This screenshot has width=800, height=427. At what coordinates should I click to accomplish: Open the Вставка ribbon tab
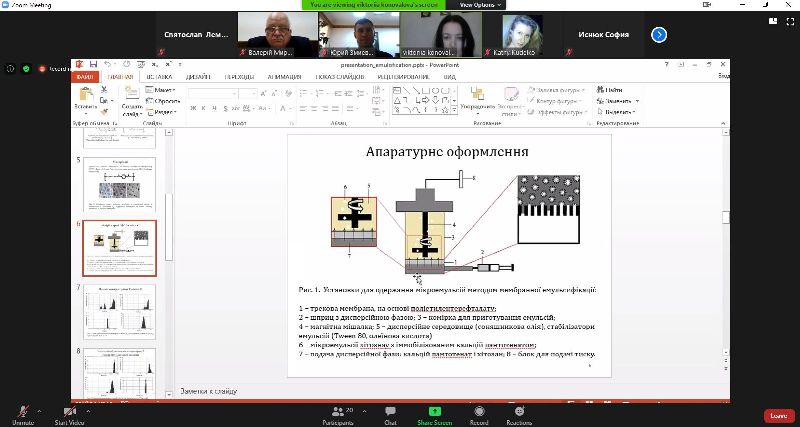click(158, 75)
